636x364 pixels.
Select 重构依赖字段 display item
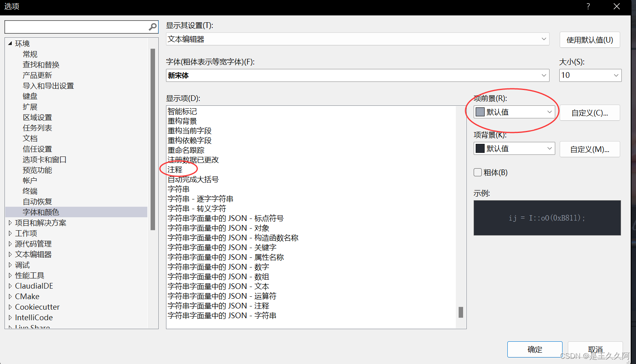coord(190,140)
